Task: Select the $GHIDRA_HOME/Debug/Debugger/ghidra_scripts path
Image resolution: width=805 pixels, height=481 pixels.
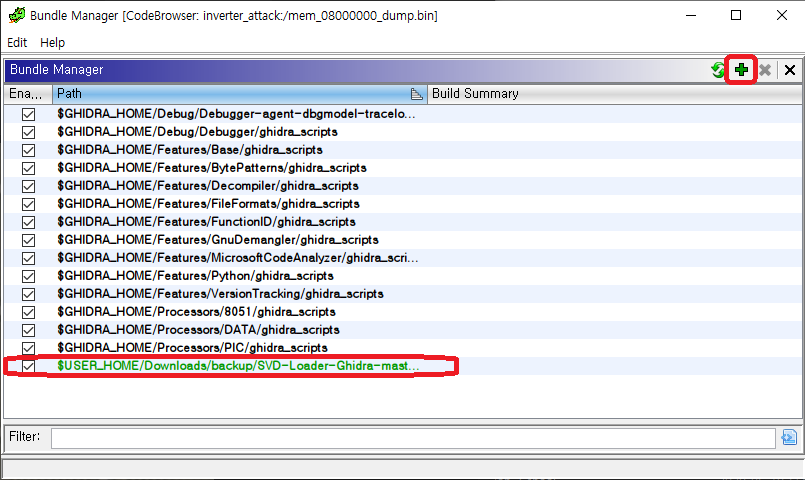Action: 197,132
